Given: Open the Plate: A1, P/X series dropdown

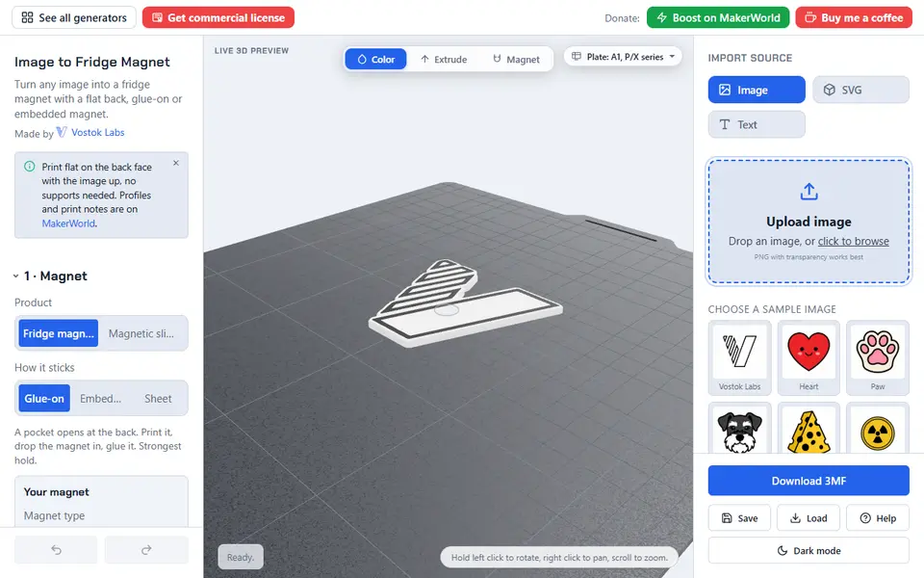Looking at the screenshot, I should 623,57.
